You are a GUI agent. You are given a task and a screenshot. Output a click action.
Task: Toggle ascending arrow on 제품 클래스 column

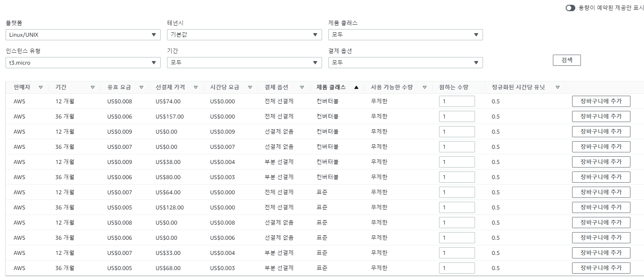pos(356,87)
